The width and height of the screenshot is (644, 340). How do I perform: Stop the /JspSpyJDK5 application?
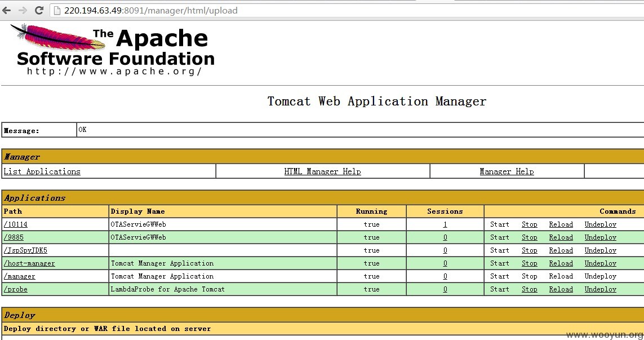tap(530, 250)
